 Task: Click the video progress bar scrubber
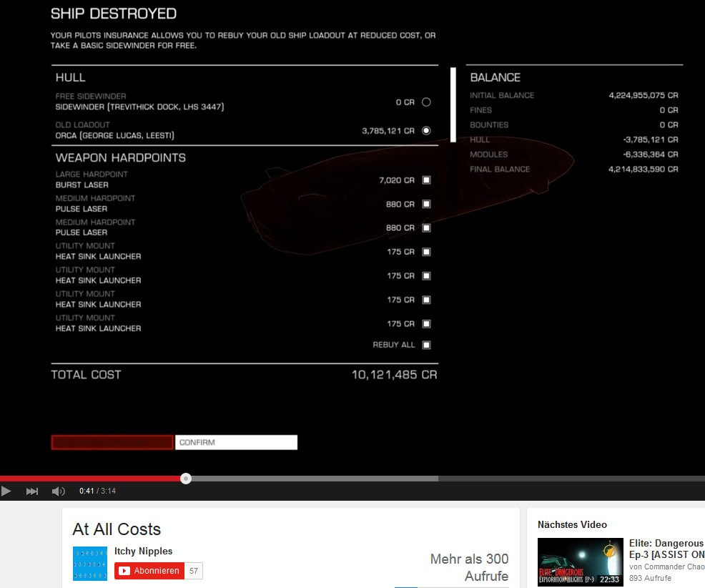186,479
